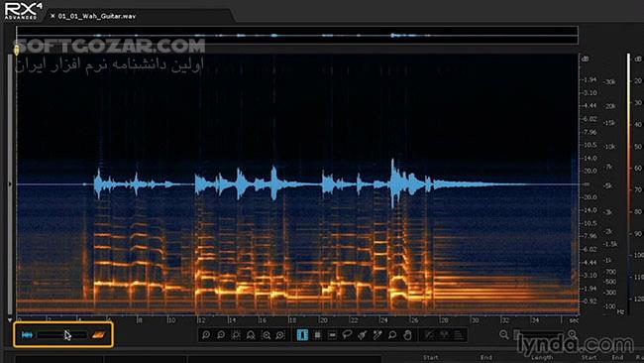Click the 16 second mark on time ruler

[263, 319]
